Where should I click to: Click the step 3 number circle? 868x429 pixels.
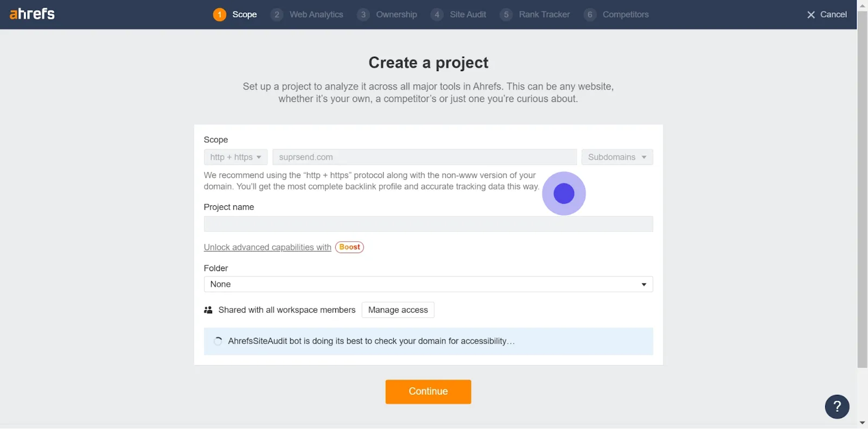[x=363, y=15]
